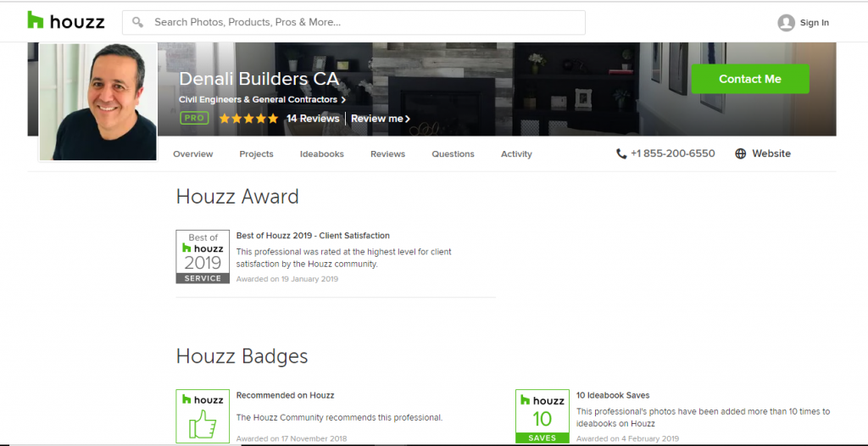Click the Houzz Badges heading
Image resolution: width=868 pixels, height=446 pixels.
pos(242,355)
